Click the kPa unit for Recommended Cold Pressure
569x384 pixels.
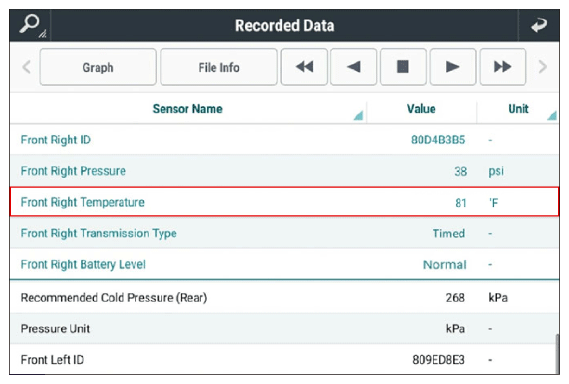point(498,298)
